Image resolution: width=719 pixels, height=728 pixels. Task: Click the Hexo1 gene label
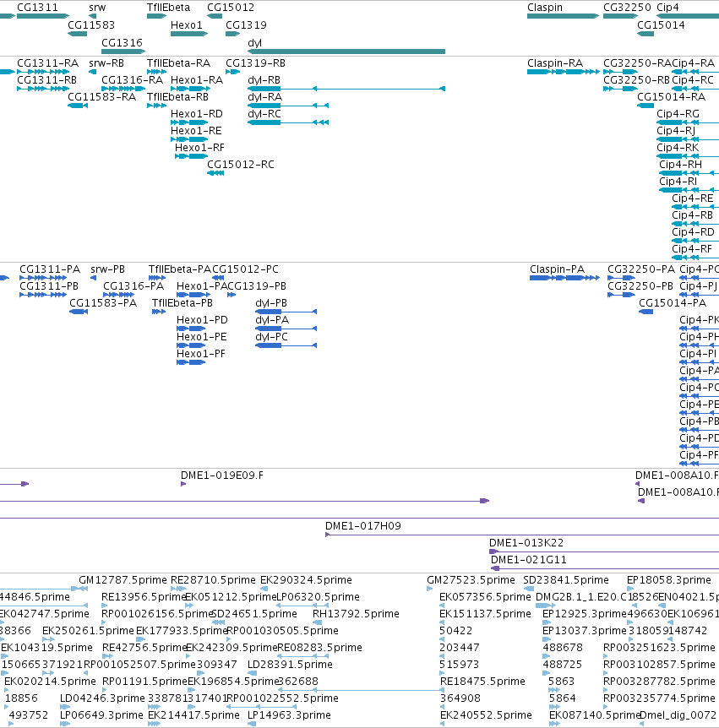tap(187, 25)
